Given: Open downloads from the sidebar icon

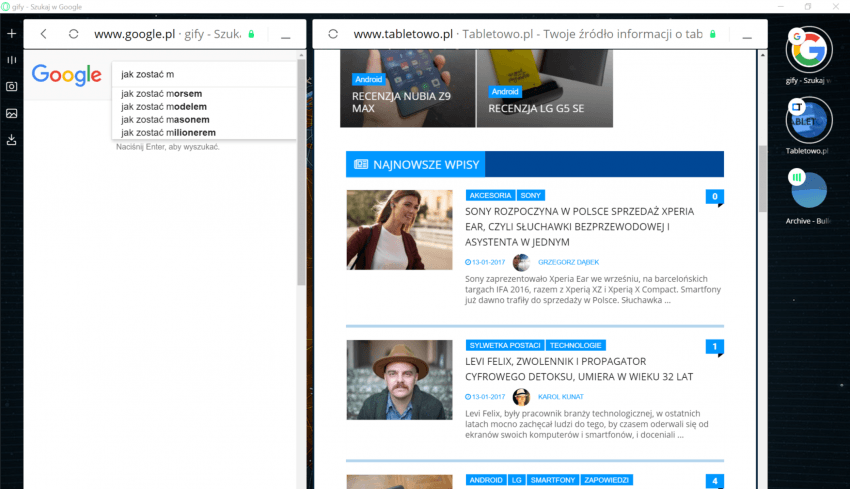Looking at the screenshot, I should 11,140.
